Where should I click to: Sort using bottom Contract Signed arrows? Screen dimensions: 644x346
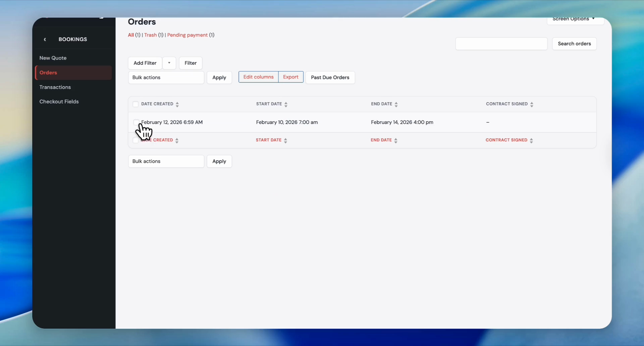click(x=532, y=140)
